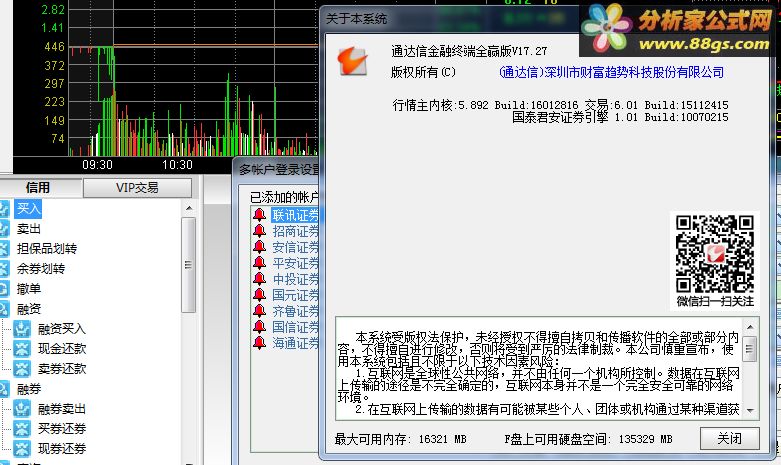The image size is (781, 465).
Task: Open the 深圳市财富趋势科技股份有限公司 company link
Action: 612,73
